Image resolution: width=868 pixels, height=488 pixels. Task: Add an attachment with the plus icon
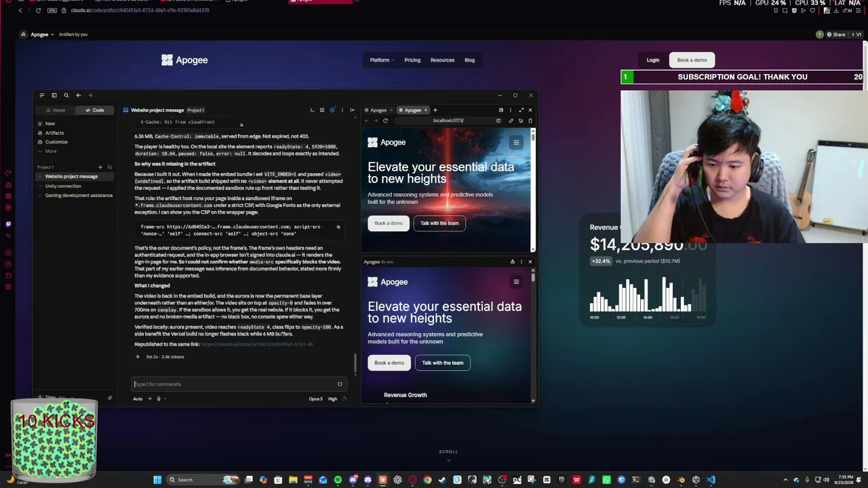pos(150,399)
